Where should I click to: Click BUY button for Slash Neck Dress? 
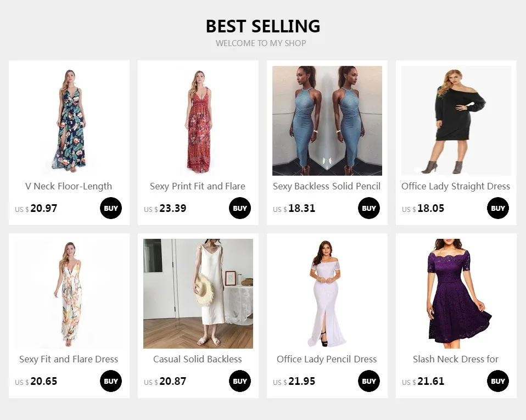[498, 381]
